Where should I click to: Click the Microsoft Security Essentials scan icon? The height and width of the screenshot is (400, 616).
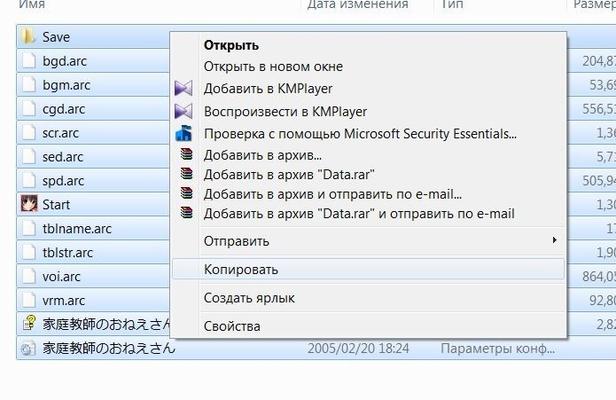pos(183,134)
